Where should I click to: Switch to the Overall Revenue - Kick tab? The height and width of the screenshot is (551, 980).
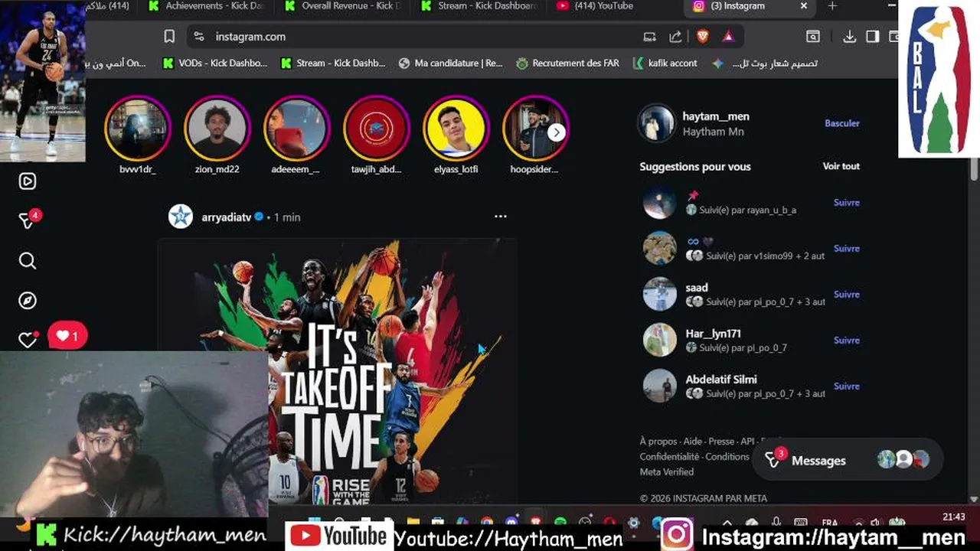pyautogui.click(x=341, y=6)
